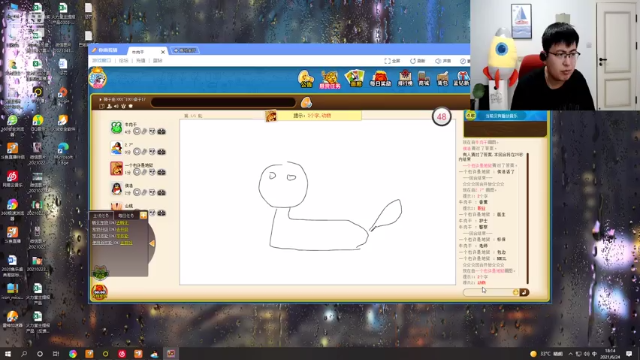Click the taskbar clock

tap(611, 353)
